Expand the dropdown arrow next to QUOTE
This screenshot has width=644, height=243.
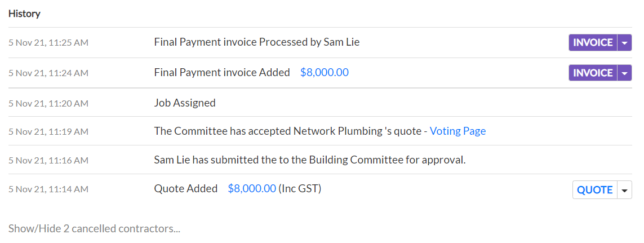point(625,190)
